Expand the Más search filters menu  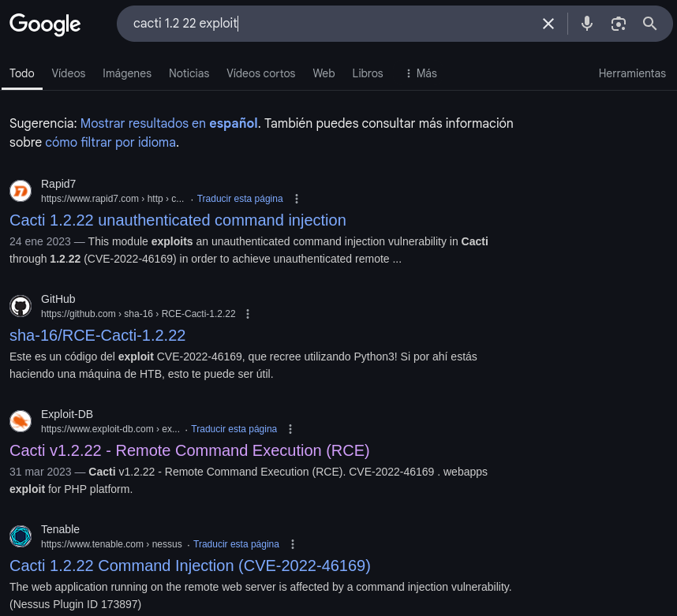pos(421,73)
